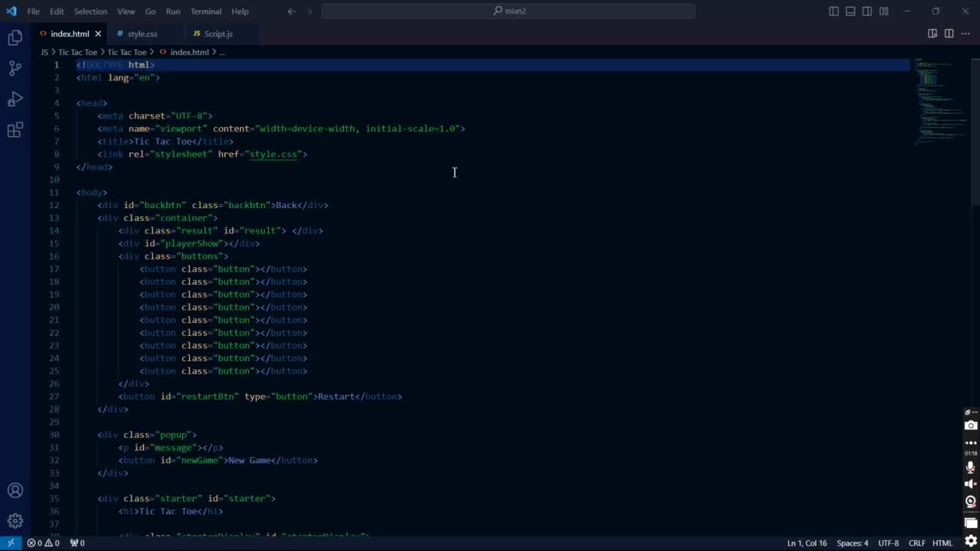Click the Restart button text on line 27
This screenshot has width=980, height=551.
[336, 396]
